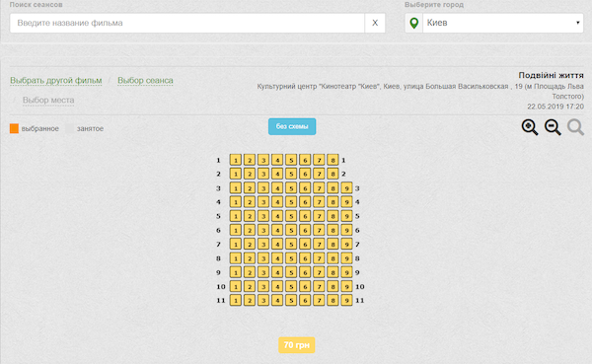The image size is (592, 364).
Task: Select seat 8 in row 2
Action: click(333, 174)
